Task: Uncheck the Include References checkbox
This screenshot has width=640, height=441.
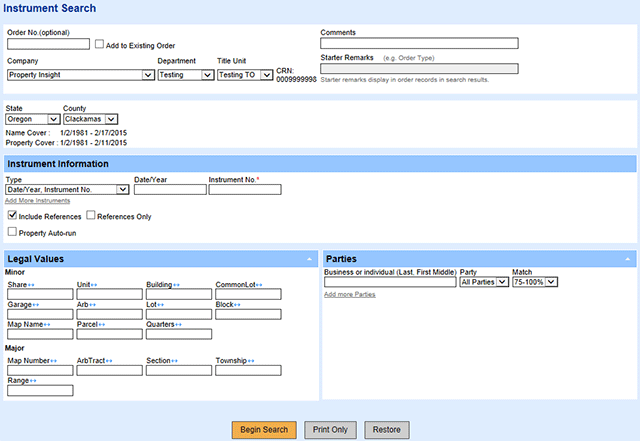Action: [12, 215]
